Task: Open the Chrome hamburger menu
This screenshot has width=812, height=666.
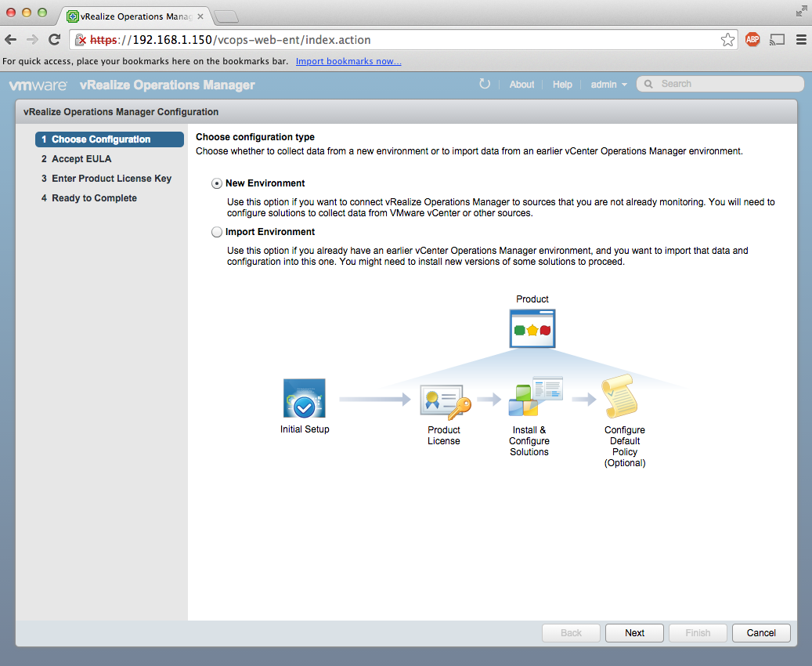Action: (x=801, y=40)
